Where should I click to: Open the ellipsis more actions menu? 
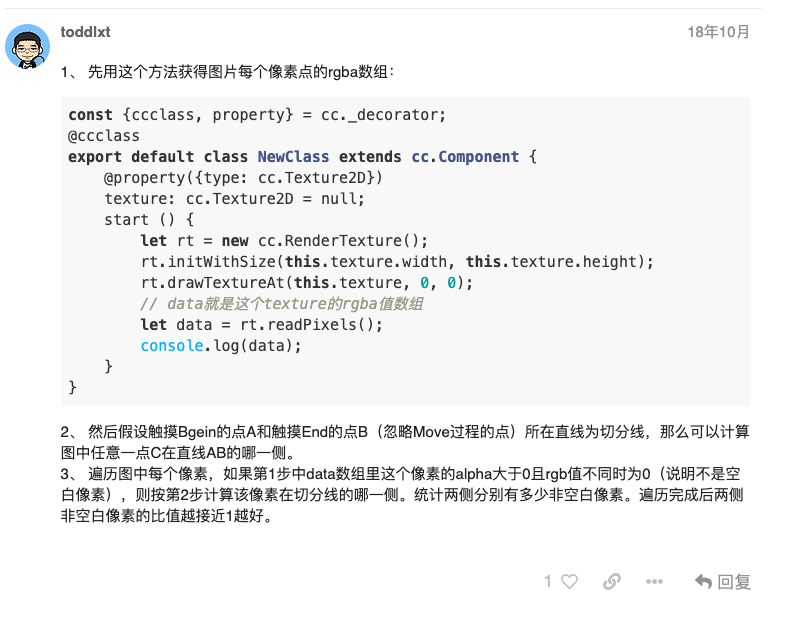click(654, 581)
